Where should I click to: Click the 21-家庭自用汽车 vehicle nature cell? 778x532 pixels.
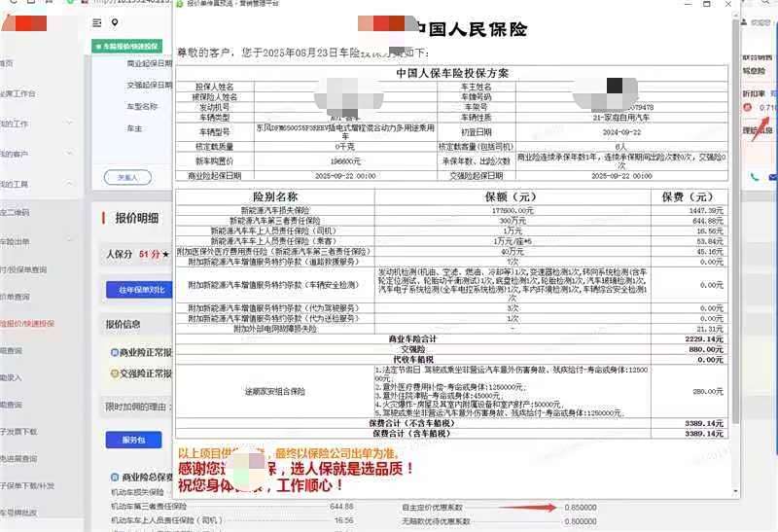click(621, 118)
